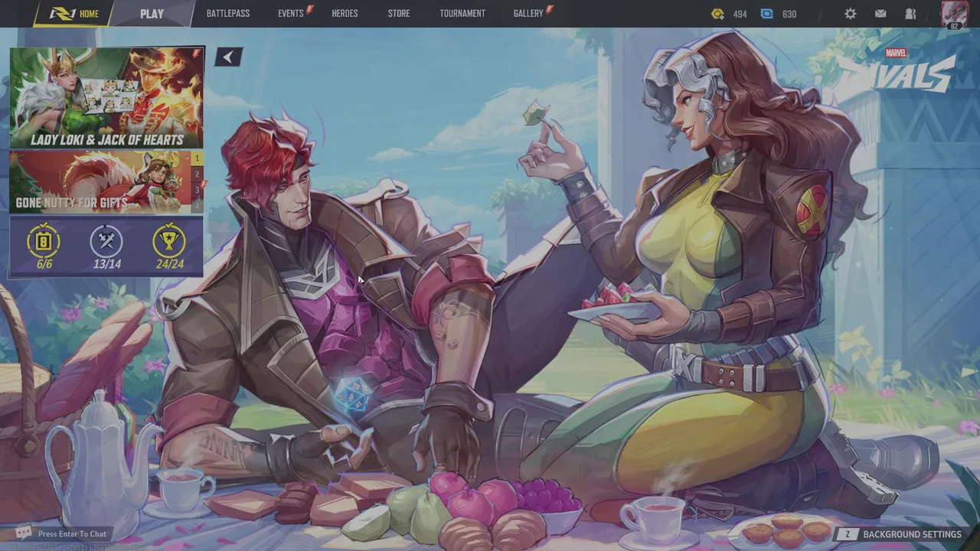Collapse the side panel with arrow
This screenshot has height=551, width=980.
(228, 57)
